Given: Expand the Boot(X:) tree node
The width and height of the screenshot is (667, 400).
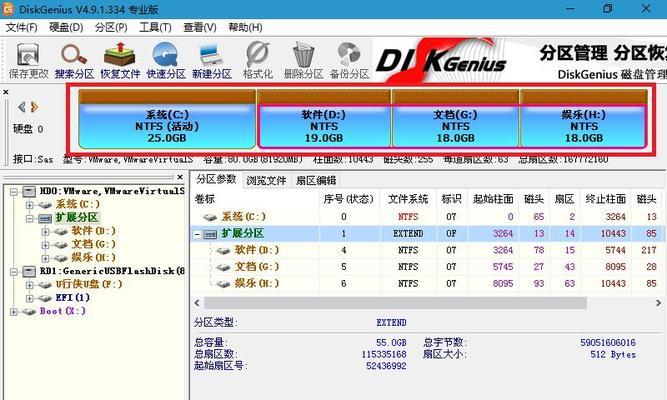Looking at the screenshot, I should pos(14,311).
